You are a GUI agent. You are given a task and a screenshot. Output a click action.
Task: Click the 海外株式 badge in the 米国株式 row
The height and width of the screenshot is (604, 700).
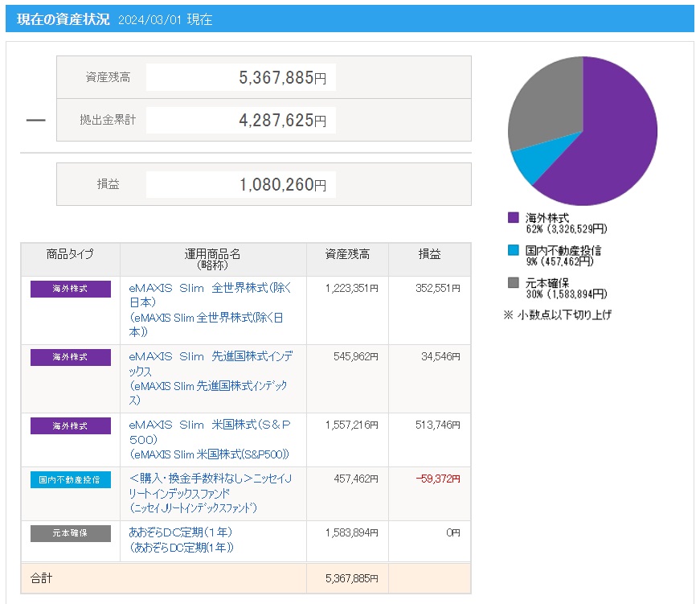[71, 425]
